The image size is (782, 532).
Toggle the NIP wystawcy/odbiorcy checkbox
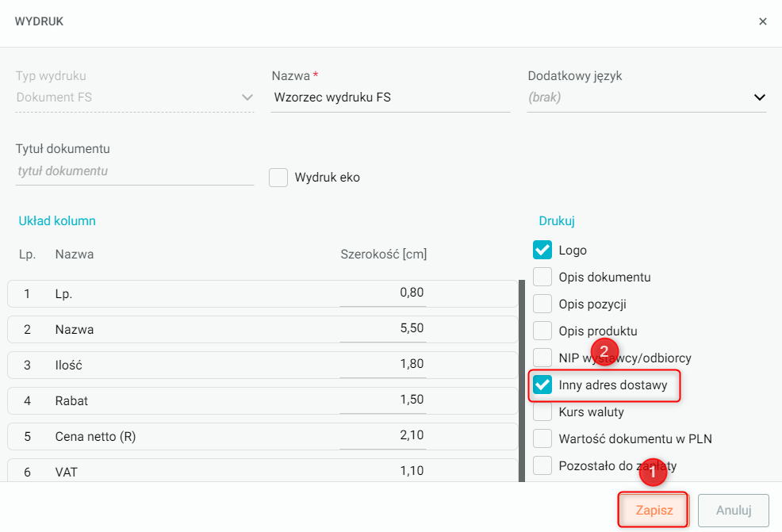click(x=542, y=358)
